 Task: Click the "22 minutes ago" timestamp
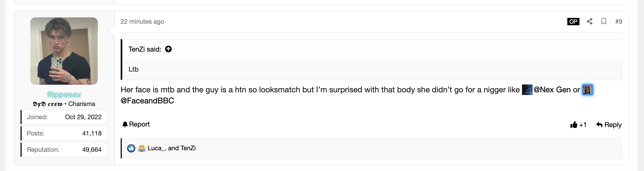(x=142, y=22)
